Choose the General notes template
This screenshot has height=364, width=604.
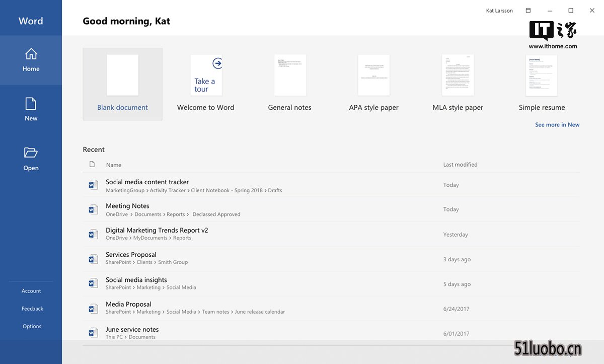pyautogui.click(x=290, y=84)
